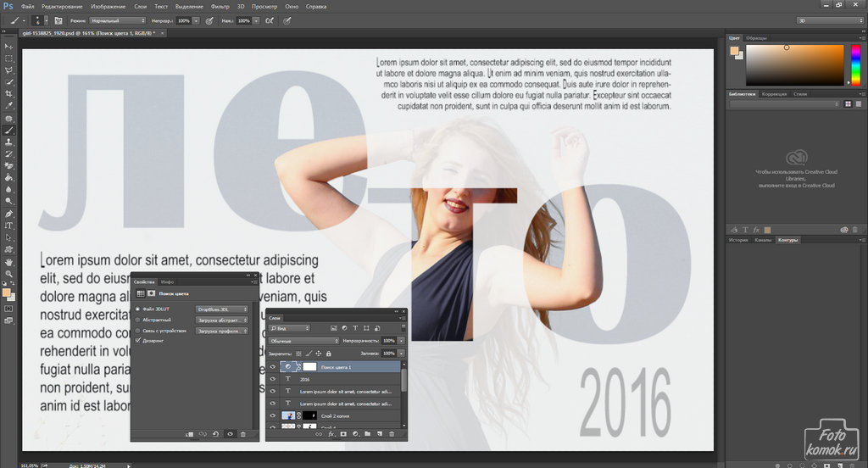Enable airbrush build-up icon in options bar
Screen dimensions: 868x468
269,20
